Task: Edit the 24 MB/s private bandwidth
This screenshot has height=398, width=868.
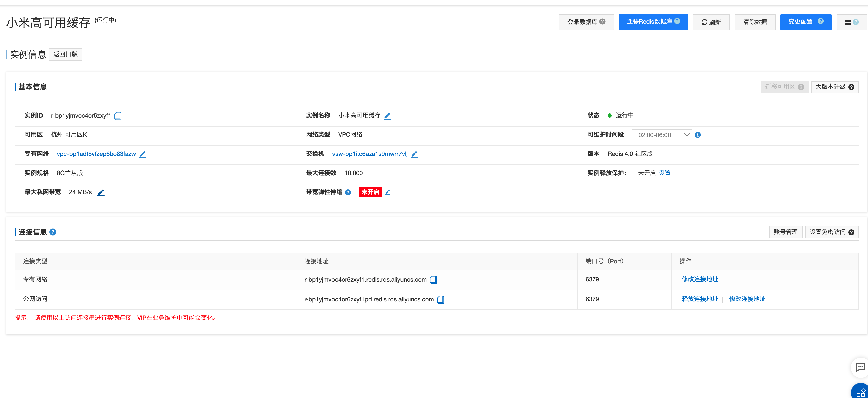Action: (x=101, y=193)
